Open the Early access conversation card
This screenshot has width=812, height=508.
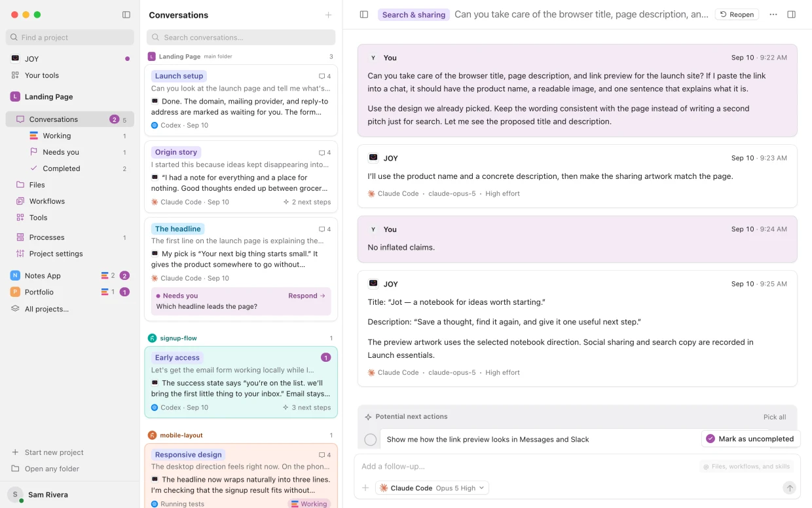click(241, 382)
